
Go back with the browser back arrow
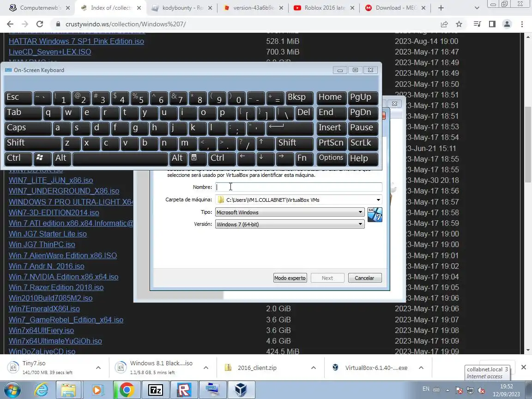point(10,24)
